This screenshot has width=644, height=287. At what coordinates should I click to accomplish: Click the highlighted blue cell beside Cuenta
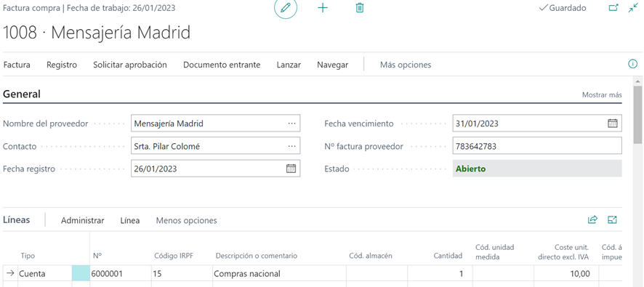[x=81, y=273]
